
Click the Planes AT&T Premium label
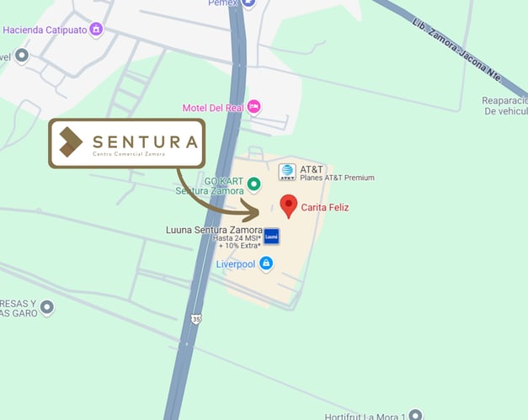(x=337, y=178)
